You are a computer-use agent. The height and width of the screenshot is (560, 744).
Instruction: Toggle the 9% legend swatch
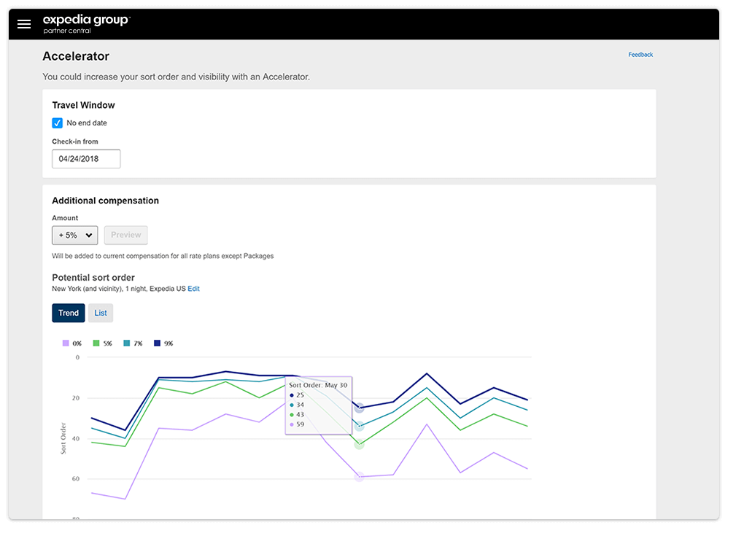tap(157, 343)
